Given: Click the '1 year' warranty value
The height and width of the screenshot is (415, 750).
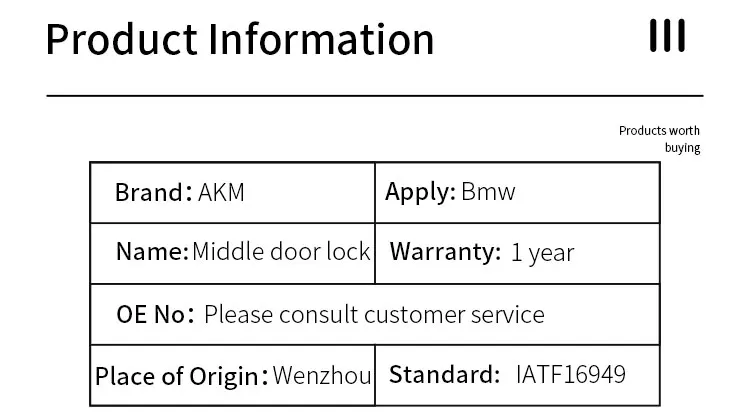Looking at the screenshot, I should click(x=542, y=252).
